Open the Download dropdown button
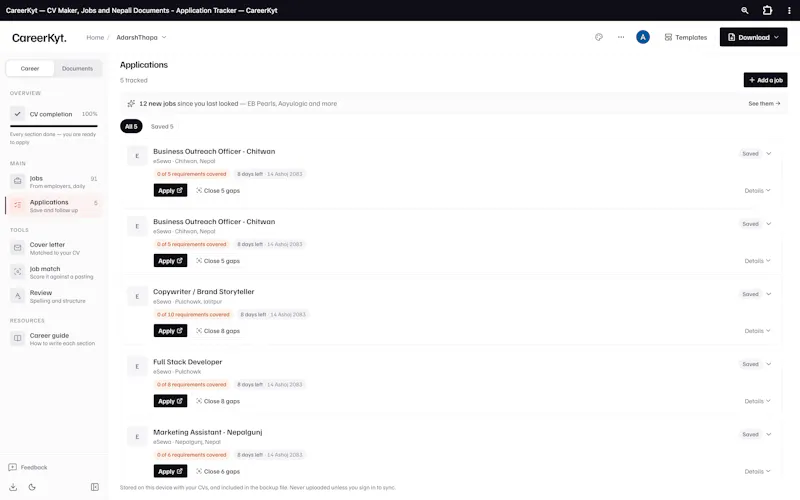800x500 pixels. [x=753, y=37]
